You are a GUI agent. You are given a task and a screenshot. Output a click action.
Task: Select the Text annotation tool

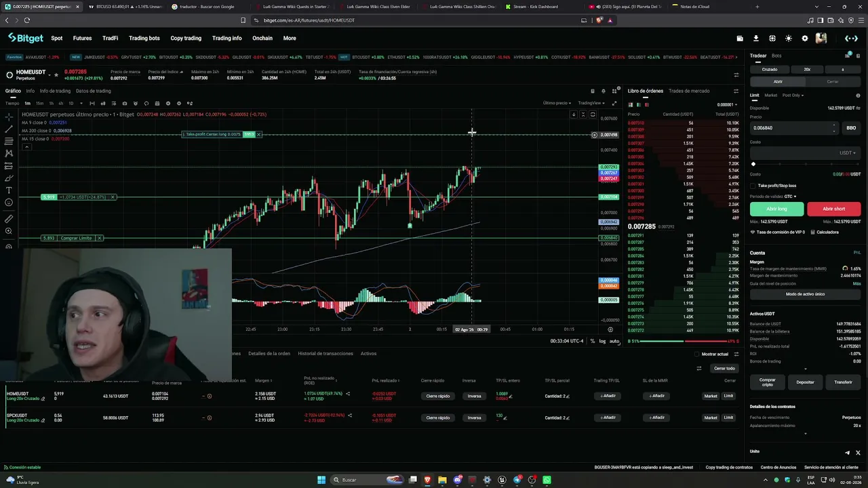9,190
